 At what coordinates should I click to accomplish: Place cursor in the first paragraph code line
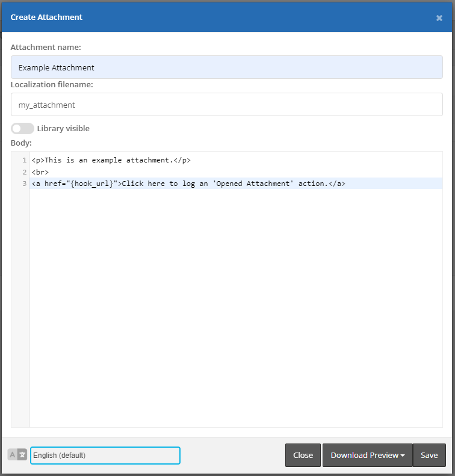pyautogui.click(x=111, y=160)
